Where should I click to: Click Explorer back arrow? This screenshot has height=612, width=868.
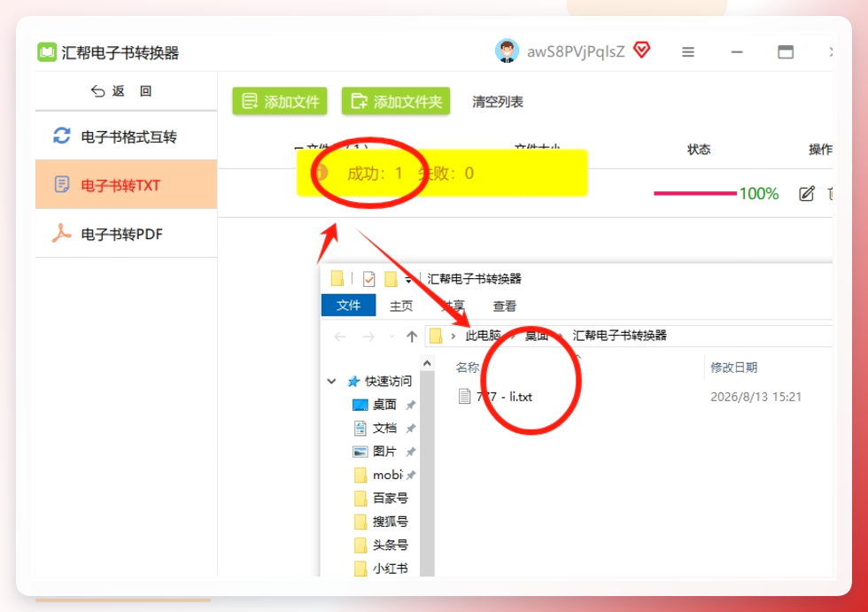pos(340,337)
